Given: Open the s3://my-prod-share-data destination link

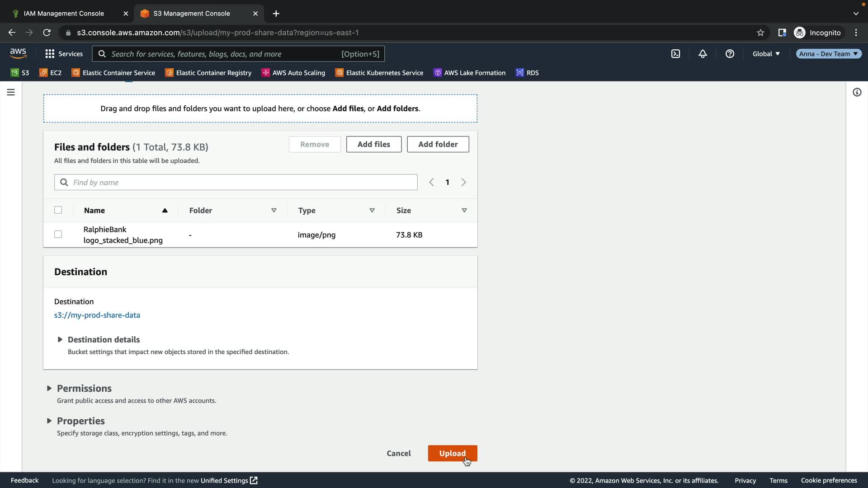Looking at the screenshot, I should tap(97, 315).
